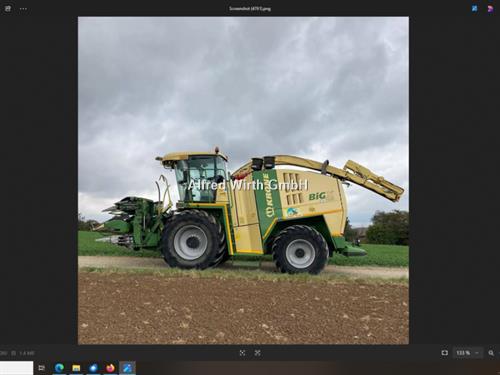The width and height of the screenshot is (500, 375).
Task: Click the tractor harvester photo
Action: [243, 180]
